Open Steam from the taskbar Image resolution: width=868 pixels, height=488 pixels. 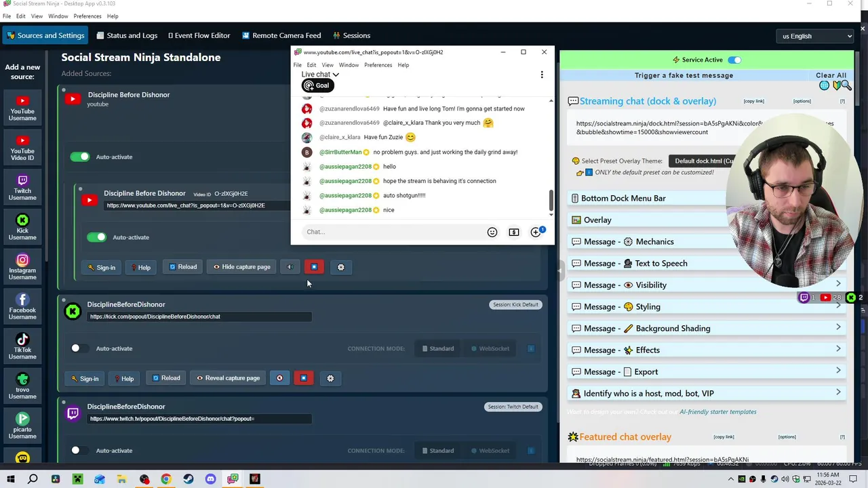click(189, 479)
